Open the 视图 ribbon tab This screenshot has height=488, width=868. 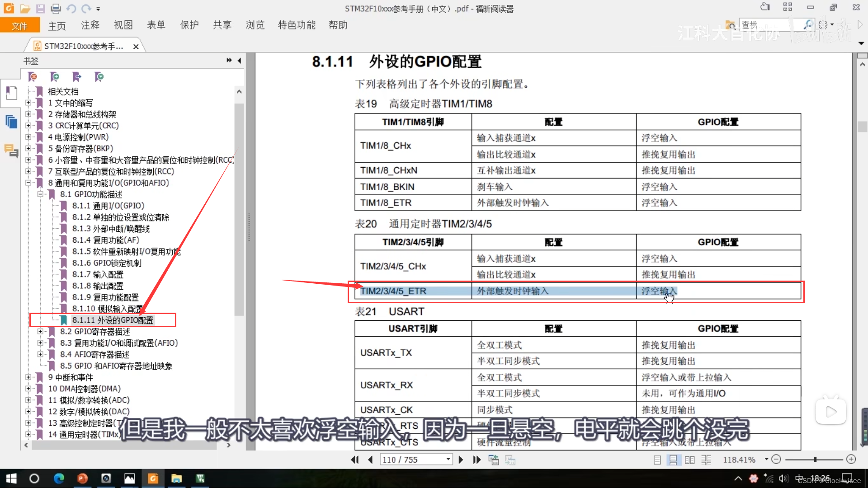pos(123,25)
